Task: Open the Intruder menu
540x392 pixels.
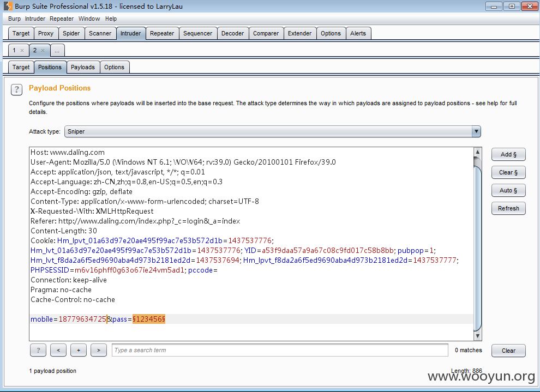Action: (x=35, y=19)
